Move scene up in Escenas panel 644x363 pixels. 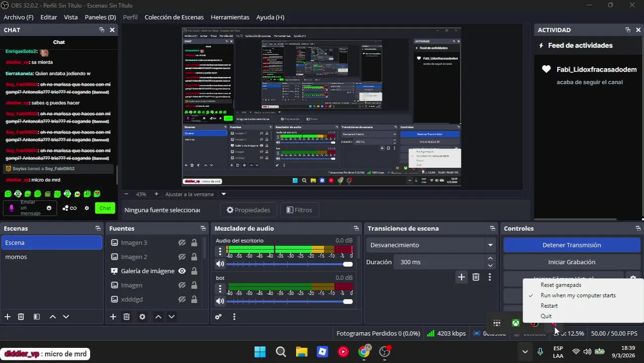52,317
